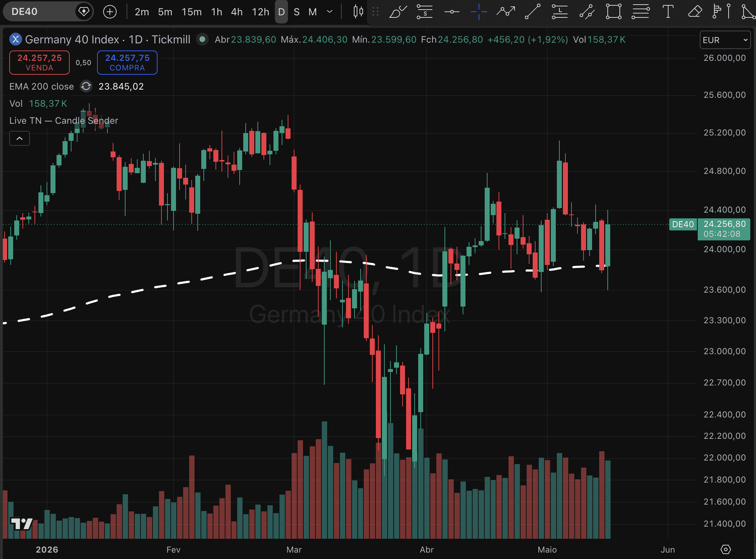
Task: Select the Fib Retracement tool
Action: point(641,12)
